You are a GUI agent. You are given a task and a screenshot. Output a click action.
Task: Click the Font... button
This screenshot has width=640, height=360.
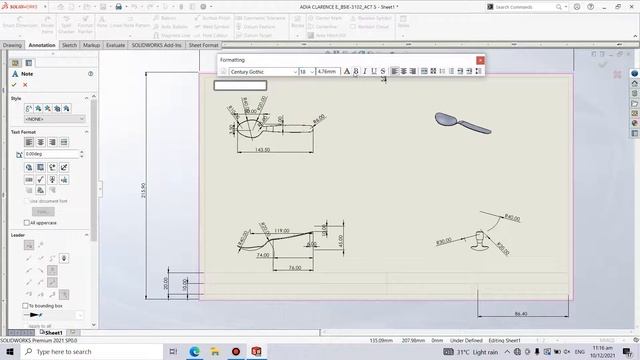point(43,212)
